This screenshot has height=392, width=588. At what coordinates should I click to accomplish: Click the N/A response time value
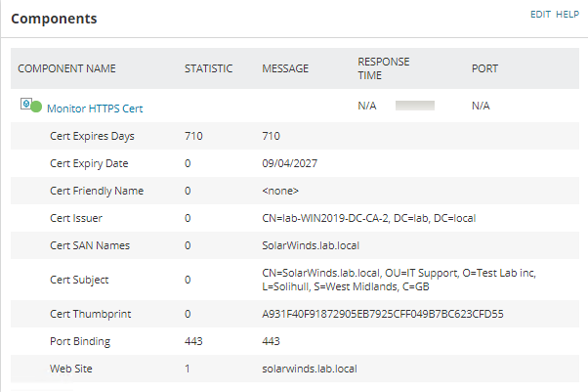pos(367,106)
